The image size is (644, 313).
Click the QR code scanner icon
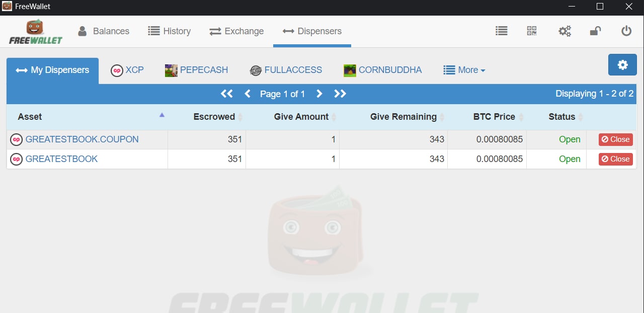532,31
